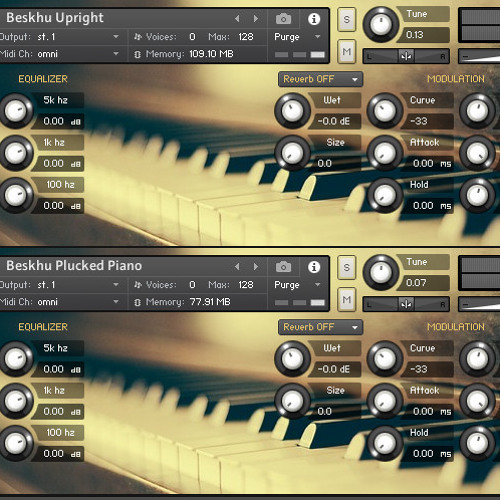Click Tune knob on Beskhu Upright
Screen dimensions: 500x500
(381, 24)
